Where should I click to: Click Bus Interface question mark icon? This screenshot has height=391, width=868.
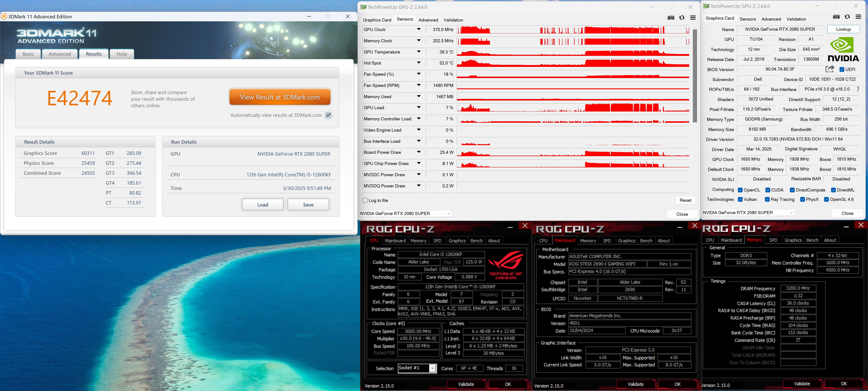pyautogui.click(x=858, y=89)
